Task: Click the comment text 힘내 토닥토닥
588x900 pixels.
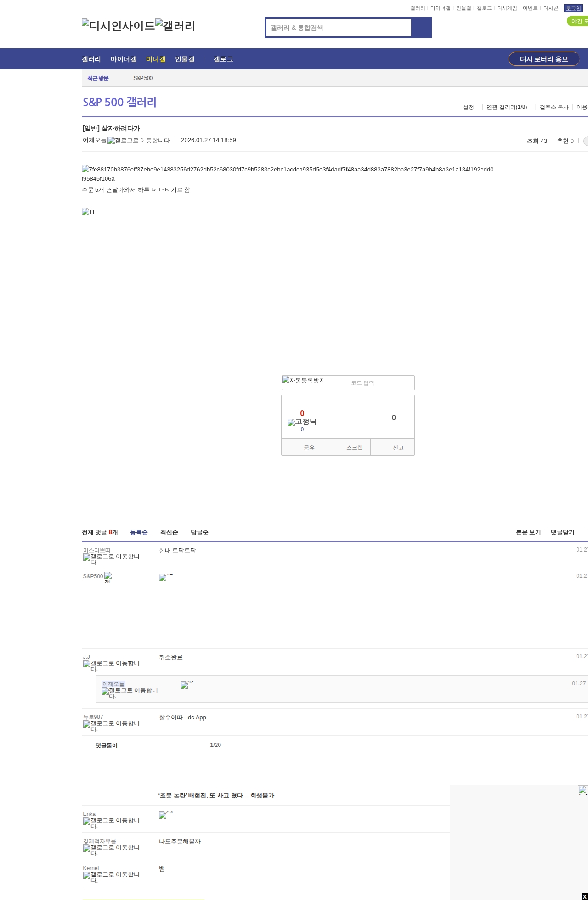Action: 177,551
